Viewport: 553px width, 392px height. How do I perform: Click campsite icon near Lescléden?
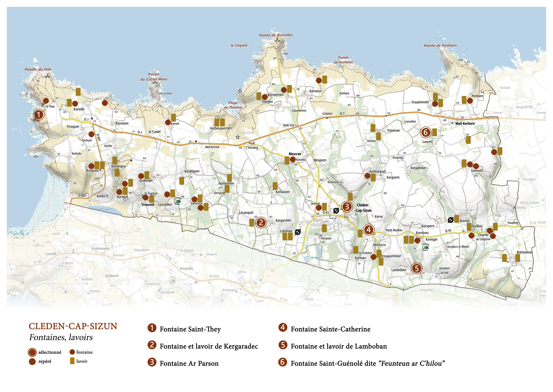tap(178, 201)
